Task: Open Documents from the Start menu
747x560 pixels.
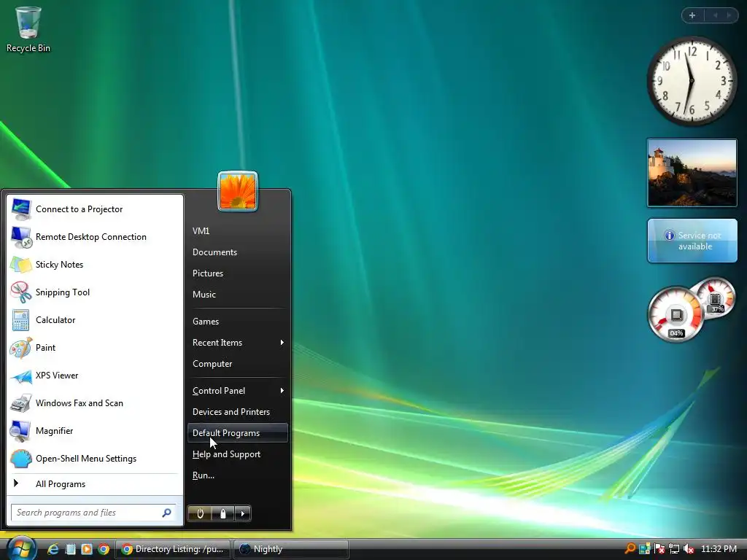Action: (238, 252)
